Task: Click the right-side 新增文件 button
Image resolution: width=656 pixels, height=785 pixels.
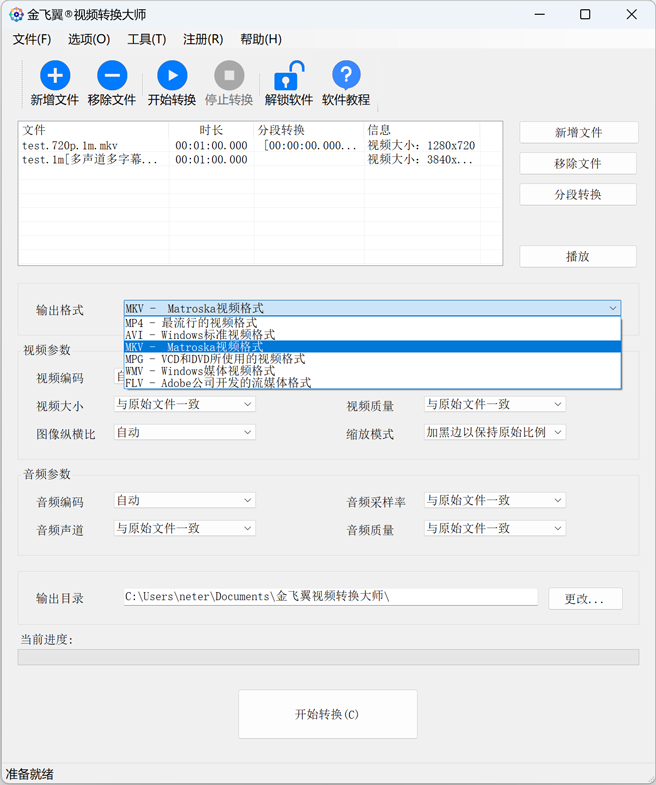Action: click(x=578, y=133)
